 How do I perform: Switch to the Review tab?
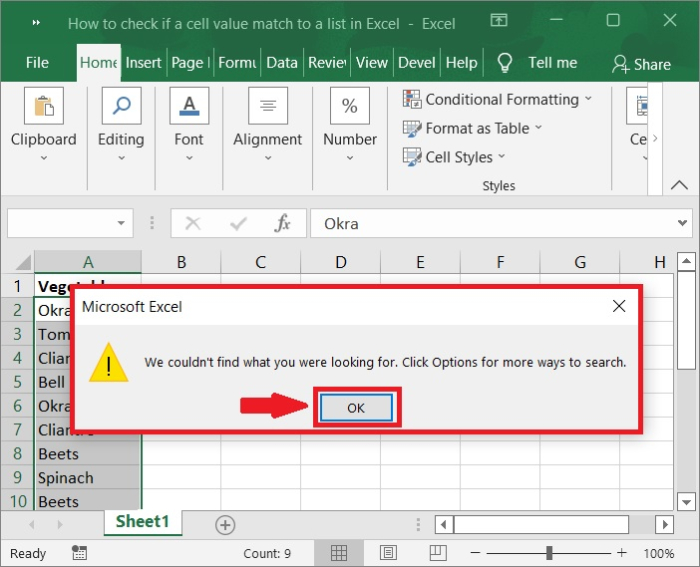tap(327, 63)
